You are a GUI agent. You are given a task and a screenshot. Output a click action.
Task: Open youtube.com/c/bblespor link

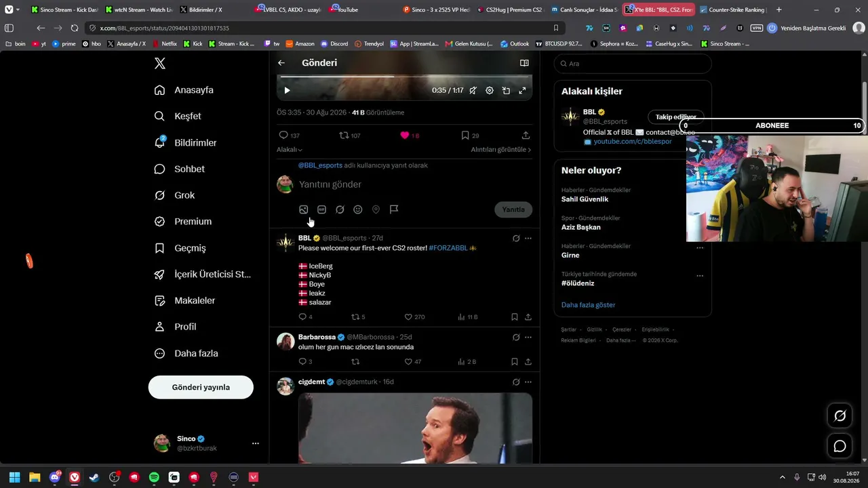pos(633,142)
